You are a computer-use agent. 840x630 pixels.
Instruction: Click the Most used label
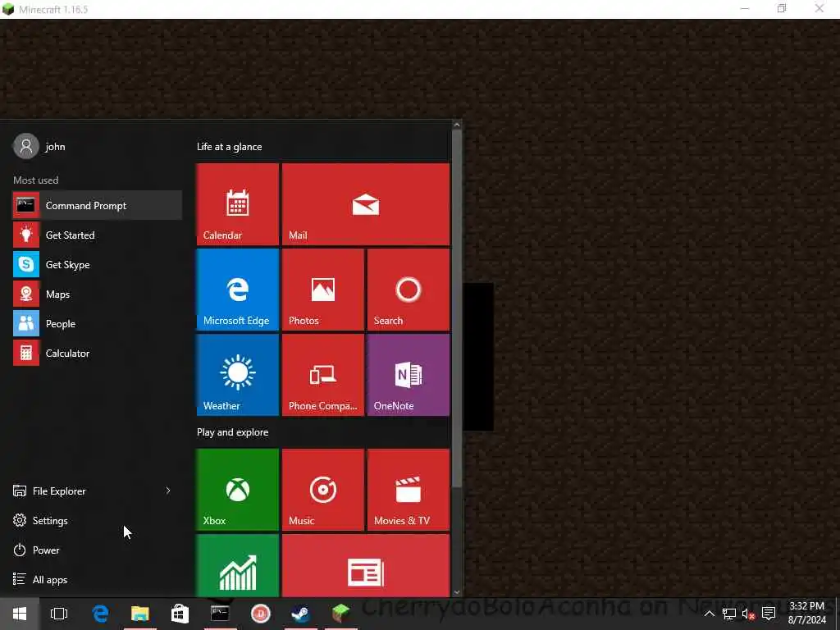tap(36, 180)
